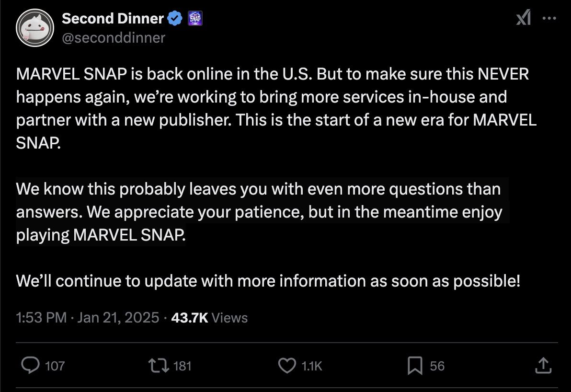Viewport: 571px width, 392px height.
Task: Select the highlighted paragraph about questions
Action: pos(259,211)
